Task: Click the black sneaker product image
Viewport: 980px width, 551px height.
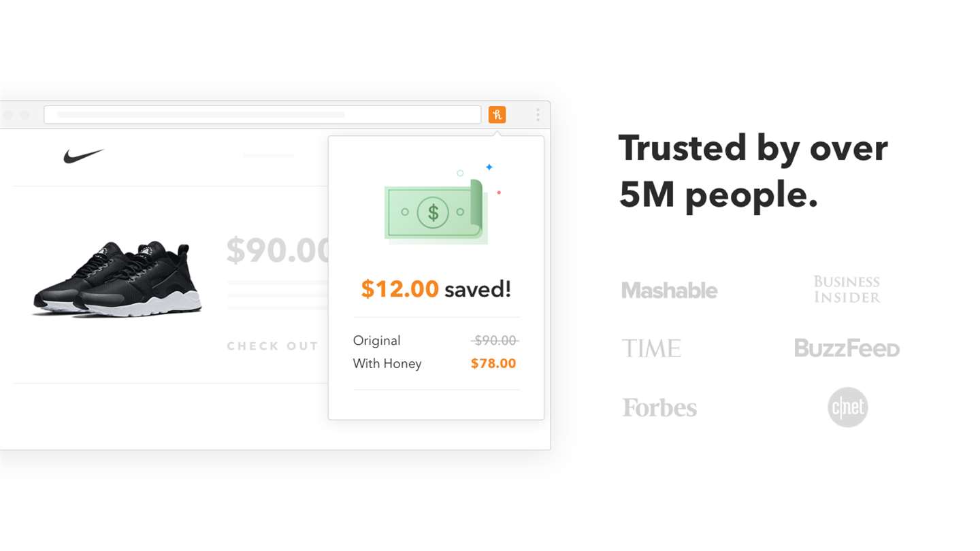Action: tap(117, 278)
